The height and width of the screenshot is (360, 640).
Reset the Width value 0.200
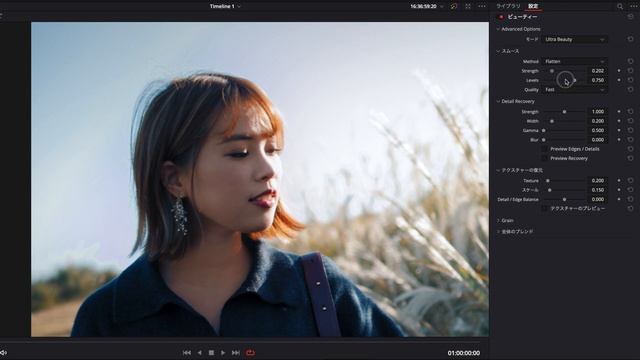coord(631,121)
